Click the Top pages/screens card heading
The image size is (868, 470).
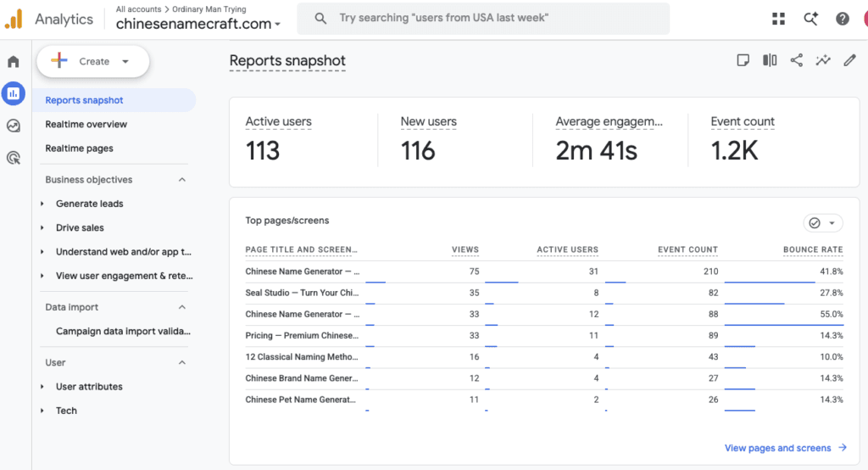[287, 221]
